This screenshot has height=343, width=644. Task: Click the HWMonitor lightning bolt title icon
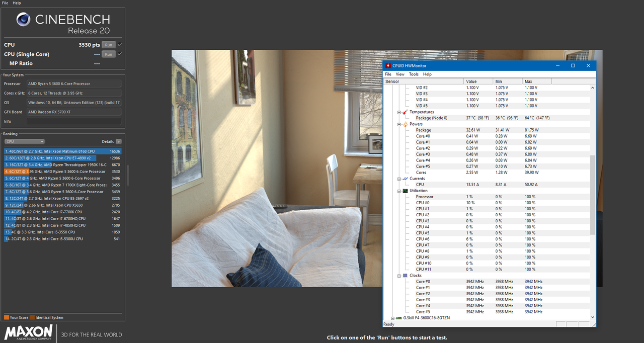pos(388,65)
